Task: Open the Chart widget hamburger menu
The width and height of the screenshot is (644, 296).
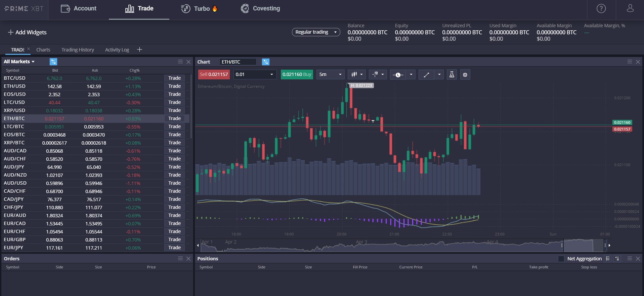Action: [630, 62]
